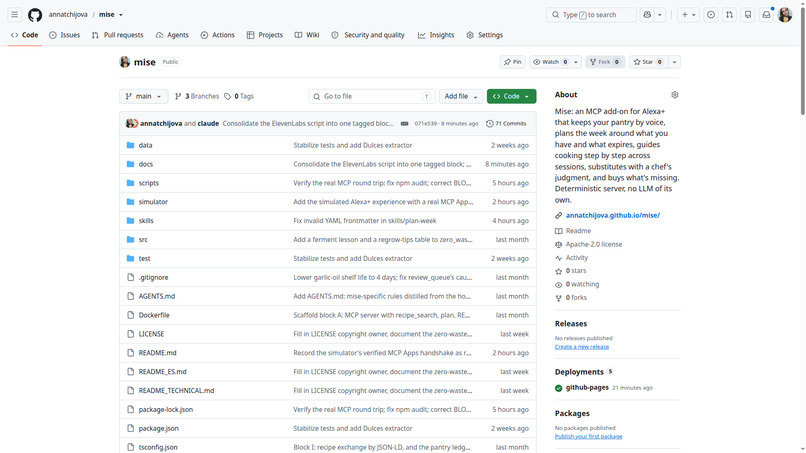Image resolution: width=806 pixels, height=453 pixels.
Task: Open README_ES.md file
Action: [x=162, y=372]
